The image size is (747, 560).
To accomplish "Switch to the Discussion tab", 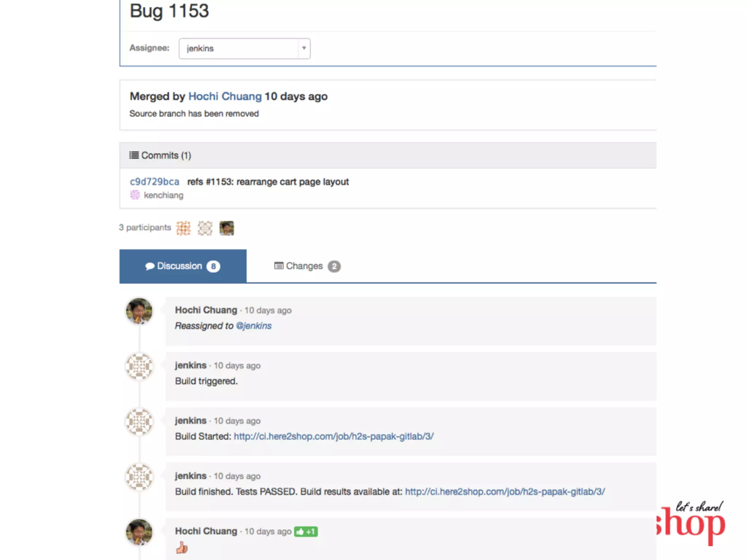I will [x=179, y=266].
